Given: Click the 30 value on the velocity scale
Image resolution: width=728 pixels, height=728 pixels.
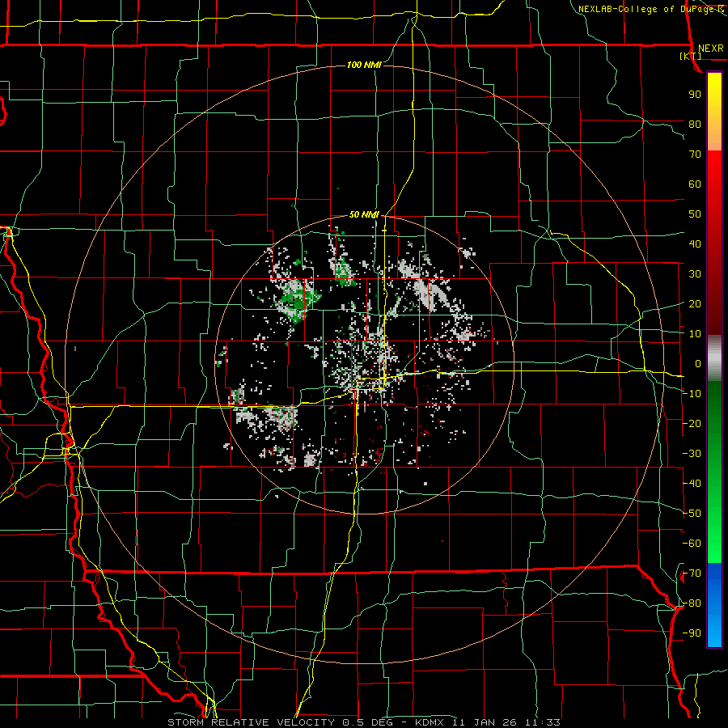Looking at the screenshot, I should 695,274.
